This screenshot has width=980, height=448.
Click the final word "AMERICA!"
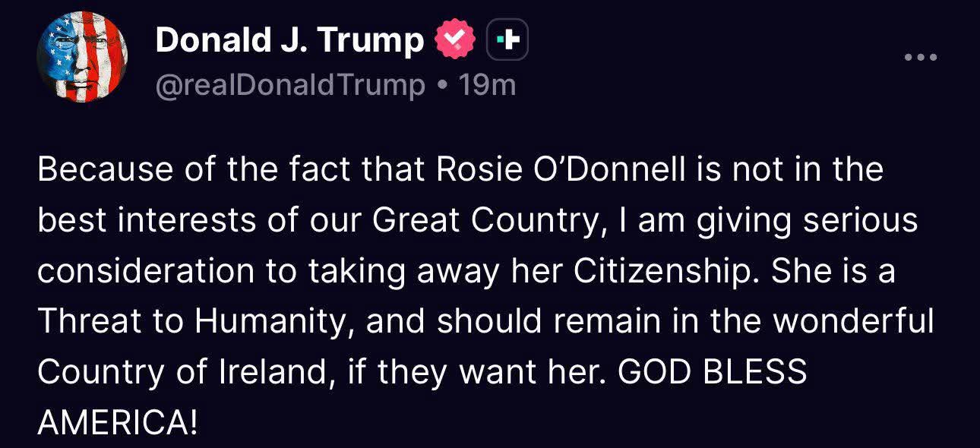[x=117, y=423]
